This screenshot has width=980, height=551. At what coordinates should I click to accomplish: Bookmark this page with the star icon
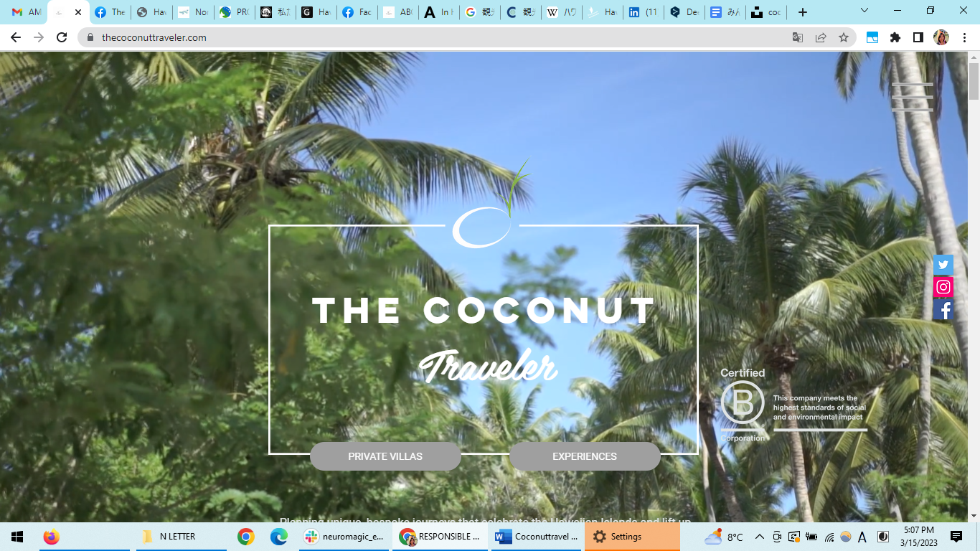click(x=844, y=37)
